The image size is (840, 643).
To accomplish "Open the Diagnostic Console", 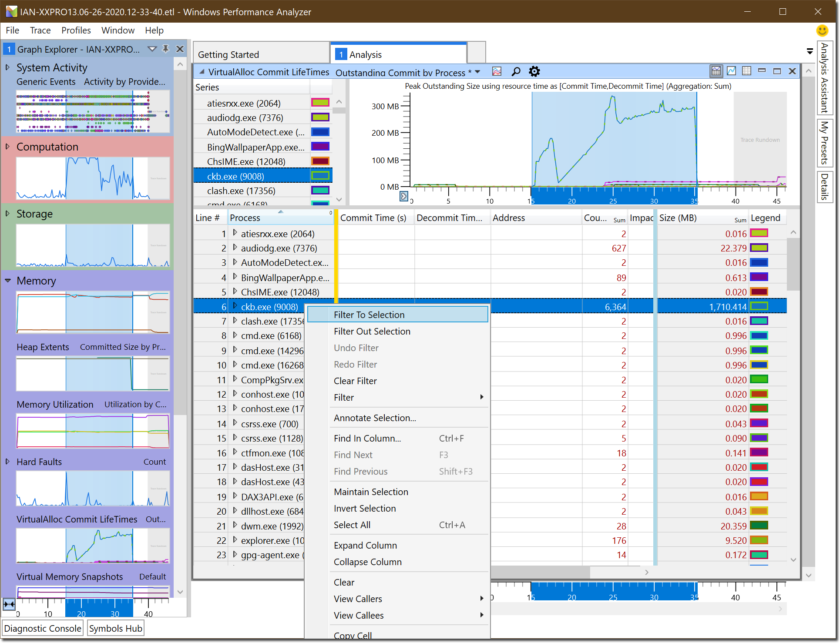I will (42, 628).
